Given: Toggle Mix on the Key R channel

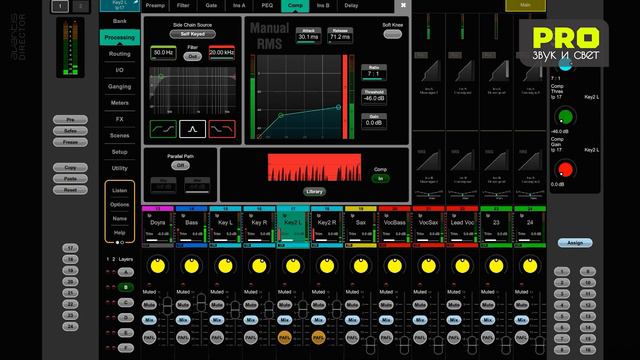Looking at the screenshot, I should pos(251,320).
